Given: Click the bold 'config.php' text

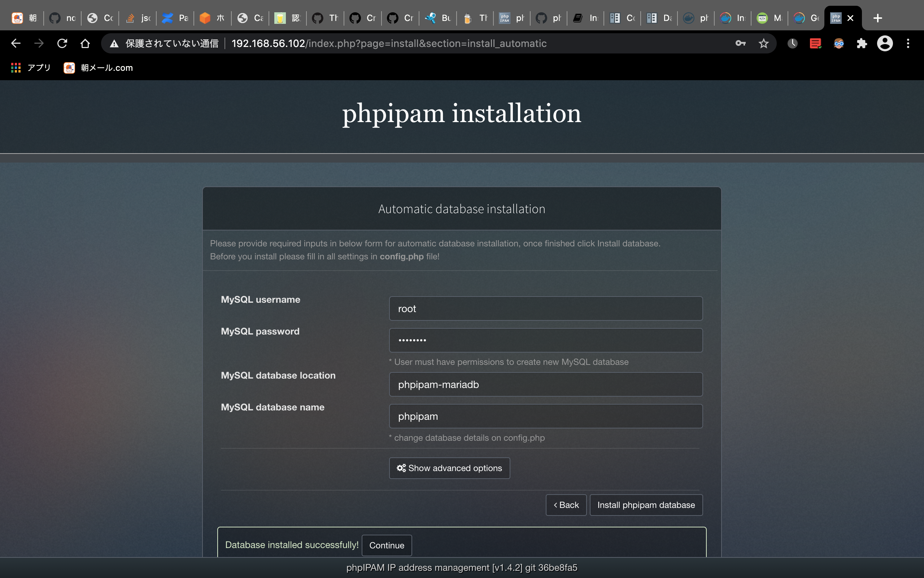Looking at the screenshot, I should pos(402,256).
